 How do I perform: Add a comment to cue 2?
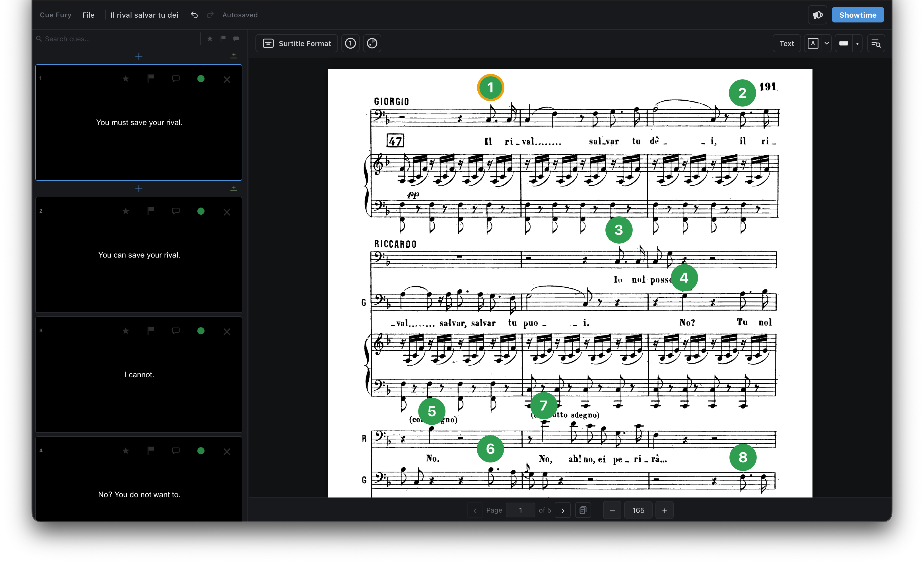click(176, 212)
